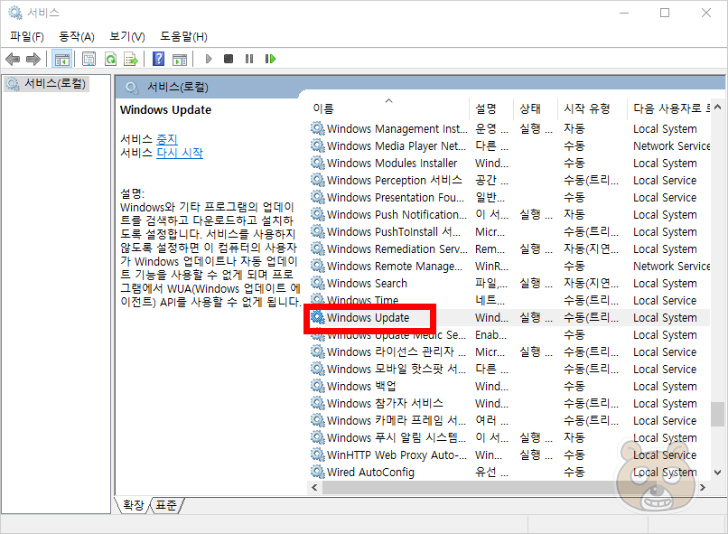Select the Windows Modules Installer row
728x534 pixels.
[x=510, y=163]
